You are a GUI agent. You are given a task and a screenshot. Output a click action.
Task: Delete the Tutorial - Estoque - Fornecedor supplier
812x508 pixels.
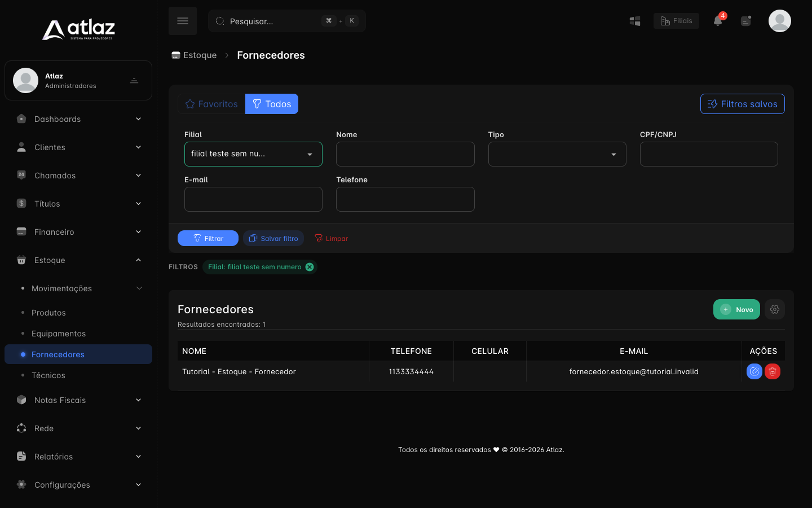(773, 371)
